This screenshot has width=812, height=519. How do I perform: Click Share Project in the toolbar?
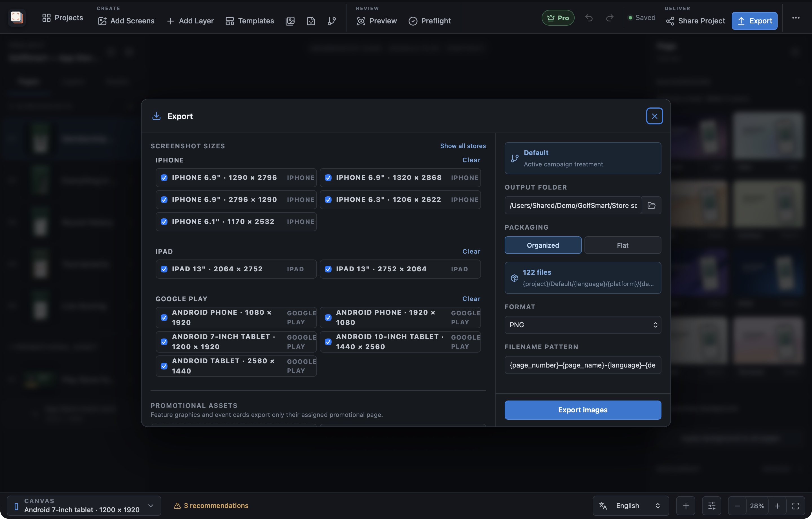pos(695,21)
